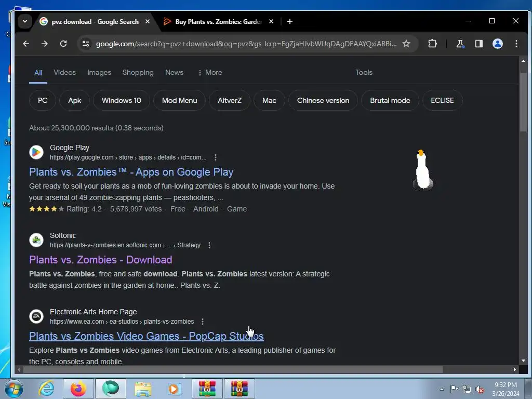This screenshot has width=532, height=399.
Task: Click the scroll up arrow
Action: pos(524,61)
